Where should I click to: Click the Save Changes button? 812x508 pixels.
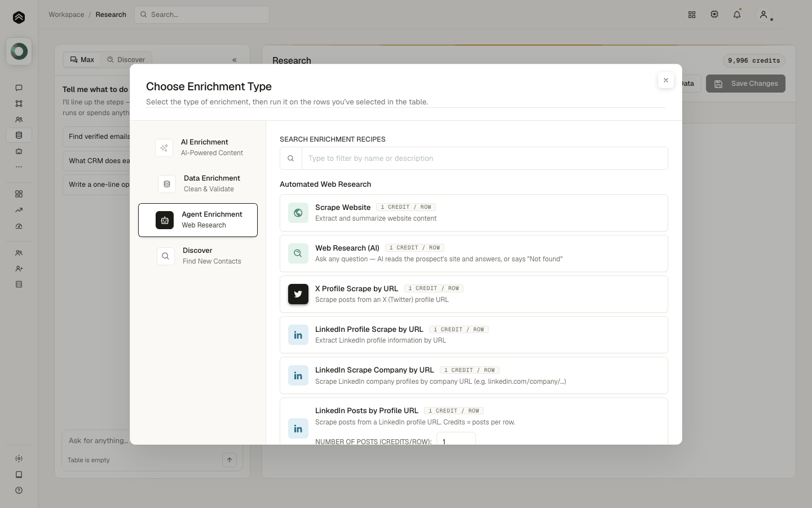(x=745, y=84)
